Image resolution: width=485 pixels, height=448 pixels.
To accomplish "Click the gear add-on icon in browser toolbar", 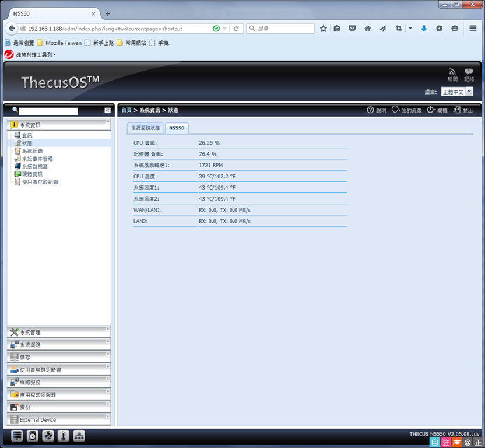I will (x=439, y=29).
